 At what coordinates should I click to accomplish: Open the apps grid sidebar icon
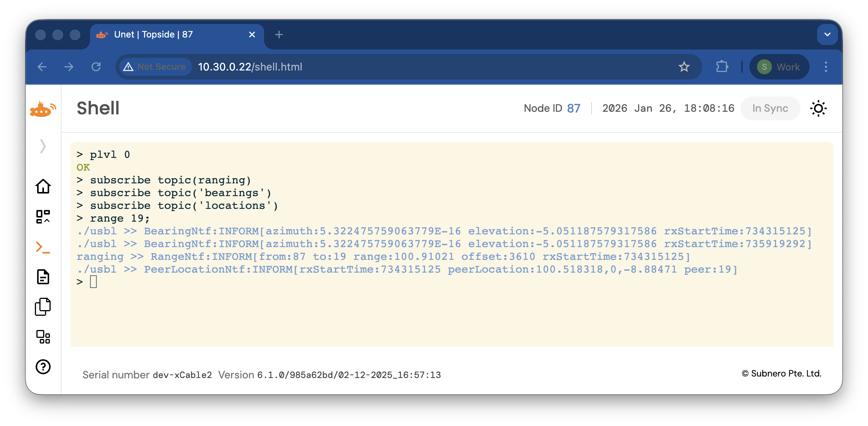[43, 337]
